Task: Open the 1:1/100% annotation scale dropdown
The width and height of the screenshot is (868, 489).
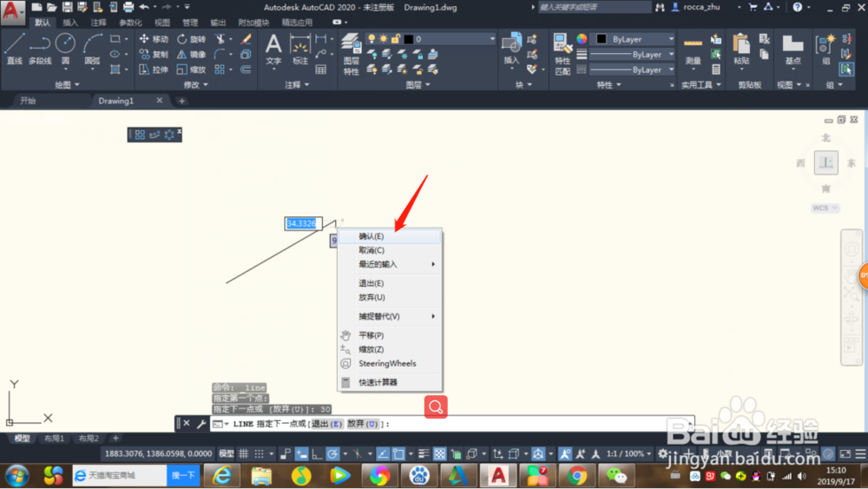Action: coord(628,453)
